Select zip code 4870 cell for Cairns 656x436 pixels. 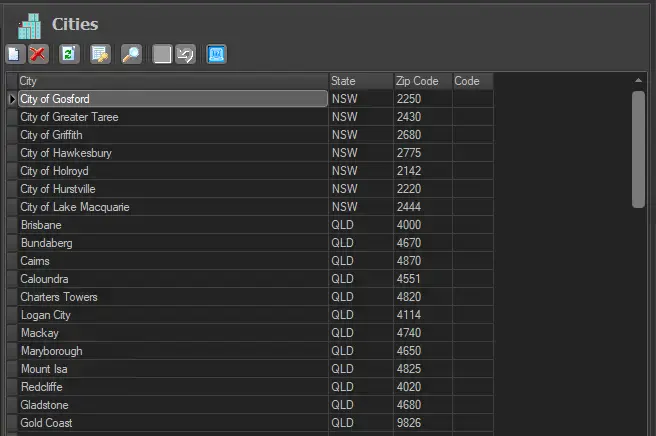(422, 261)
